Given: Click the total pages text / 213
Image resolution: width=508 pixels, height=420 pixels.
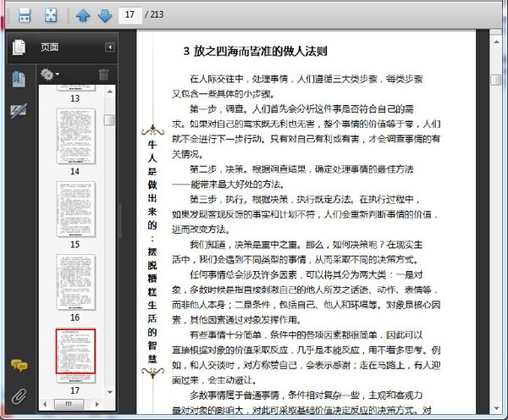Looking at the screenshot, I should click(x=154, y=14).
